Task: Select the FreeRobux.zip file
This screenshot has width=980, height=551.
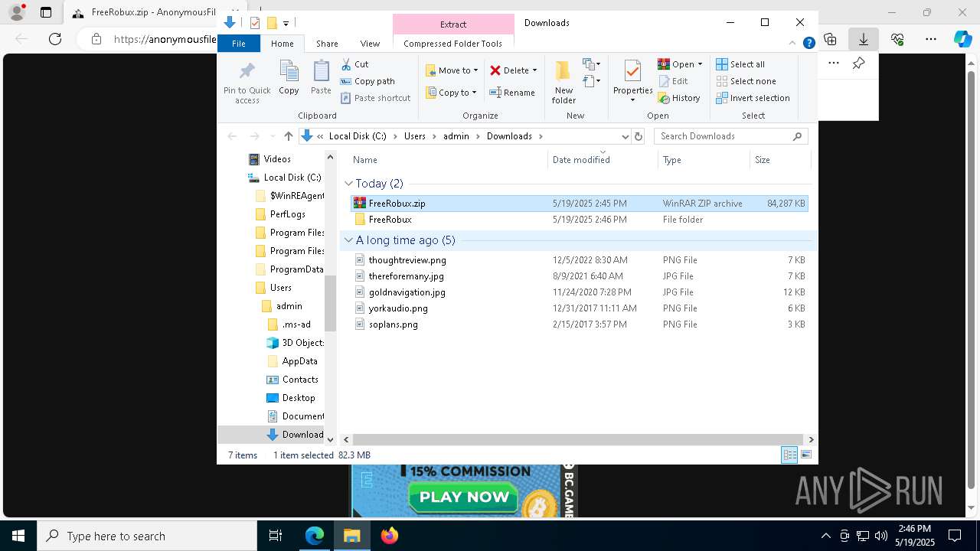Action: pyautogui.click(x=579, y=204)
